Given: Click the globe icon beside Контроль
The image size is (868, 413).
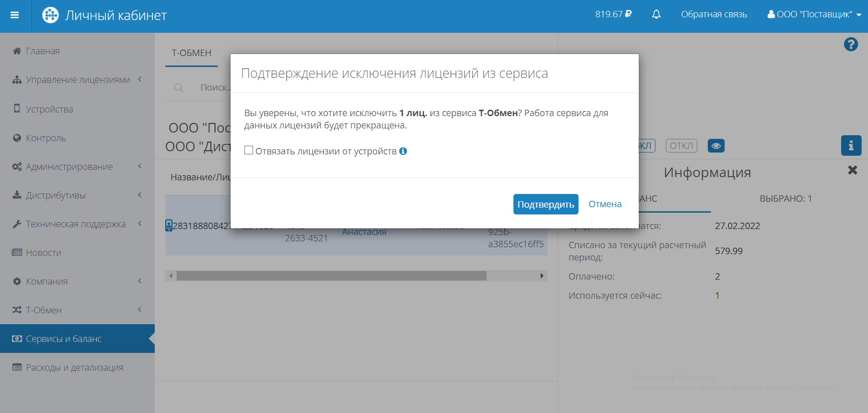Looking at the screenshot, I should [17, 138].
